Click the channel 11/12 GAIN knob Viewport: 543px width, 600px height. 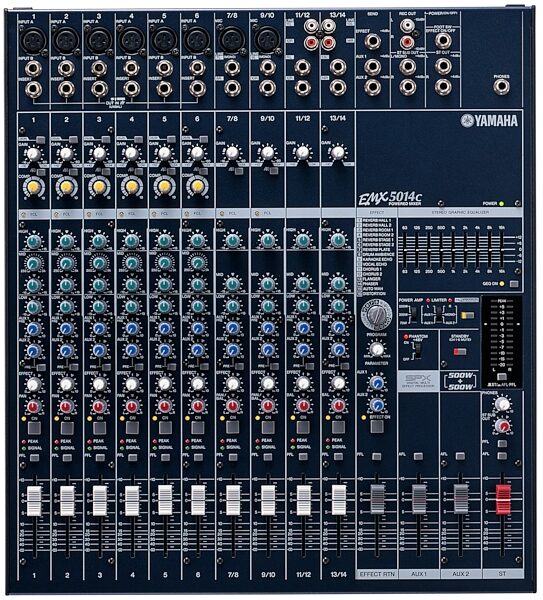(x=303, y=152)
